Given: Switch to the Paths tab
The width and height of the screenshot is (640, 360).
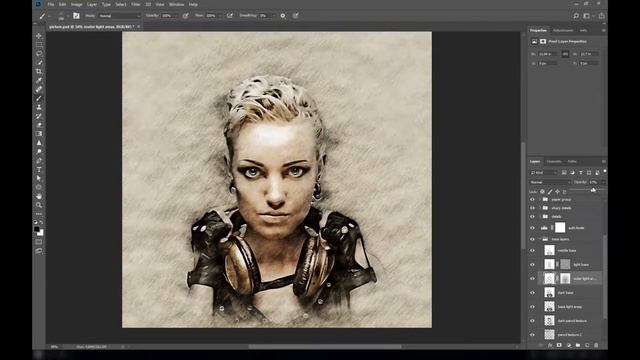Looking at the screenshot, I should [x=572, y=162].
